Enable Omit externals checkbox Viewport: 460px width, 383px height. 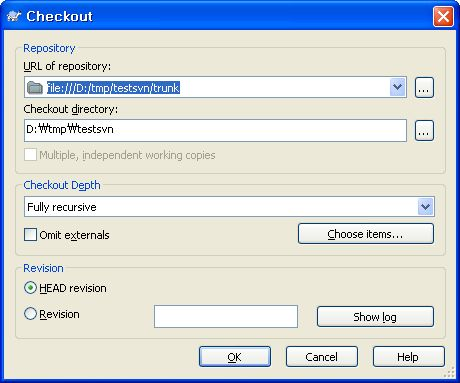coord(30,234)
